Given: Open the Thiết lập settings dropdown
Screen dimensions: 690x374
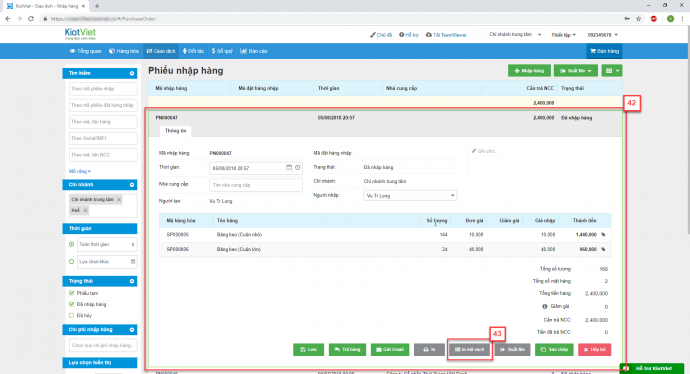Looking at the screenshot, I should [563, 35].
